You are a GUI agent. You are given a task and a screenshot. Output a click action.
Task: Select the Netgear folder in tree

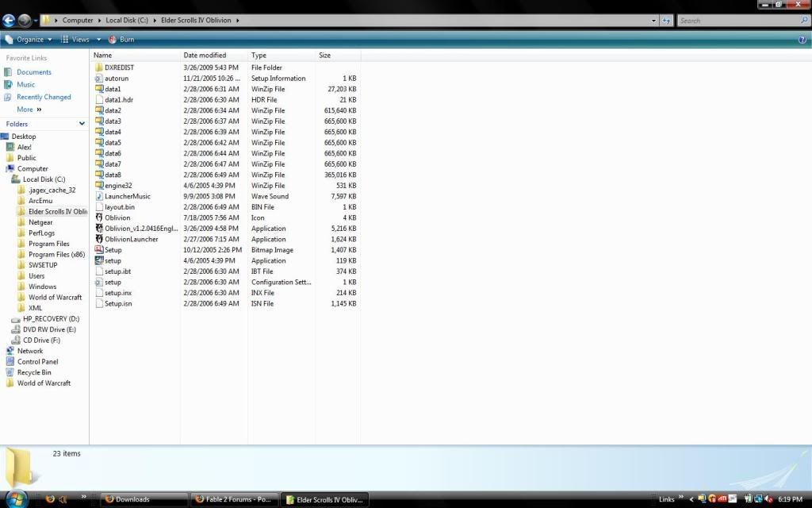(40, 222)
